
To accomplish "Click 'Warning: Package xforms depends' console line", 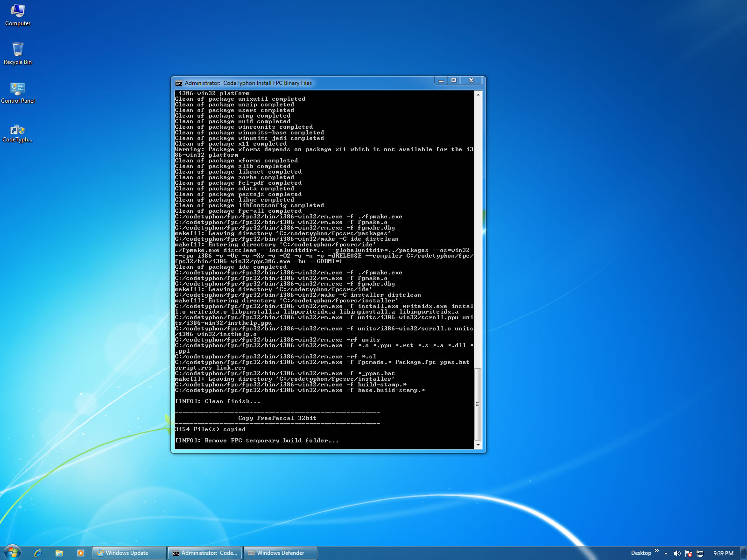I will click(324, 152).
